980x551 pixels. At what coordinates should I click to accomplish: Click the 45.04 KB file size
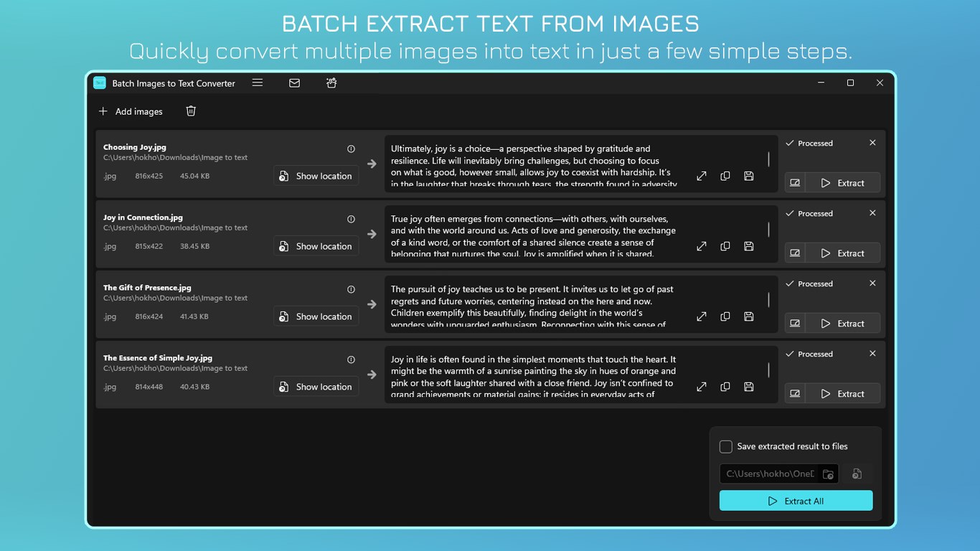(x=195, y=176)
